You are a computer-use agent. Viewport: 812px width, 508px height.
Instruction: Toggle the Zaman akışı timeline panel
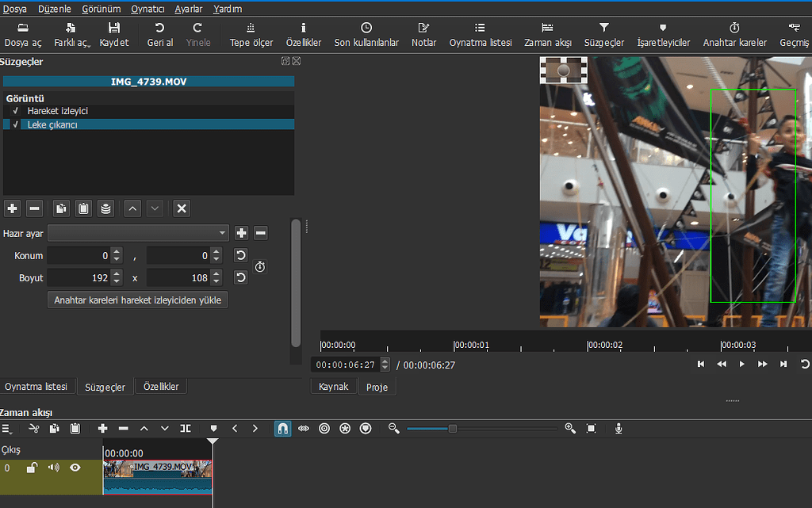pos(547,35)
